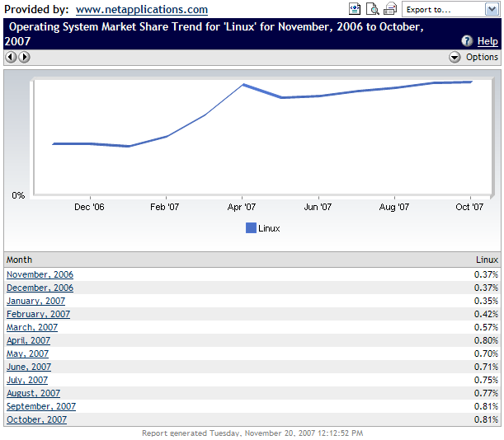This screenshot has height=440, width=504.
Task: Open the Export to dropdown
Action: (x=451, y=9)
